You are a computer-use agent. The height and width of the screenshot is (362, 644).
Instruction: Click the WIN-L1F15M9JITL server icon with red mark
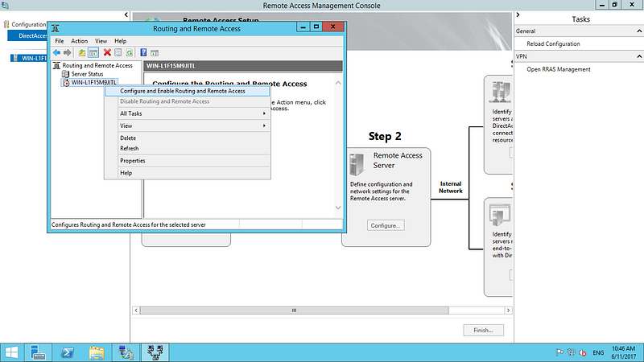click(66, 83)
